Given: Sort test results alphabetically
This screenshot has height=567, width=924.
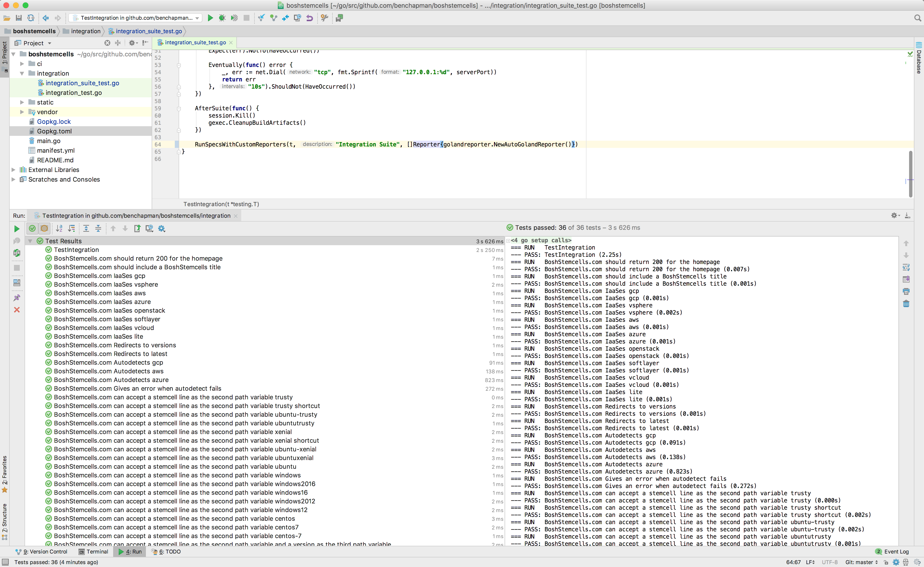Looking at the screenshot, I should pyautogui.click(x=59, y=228).
